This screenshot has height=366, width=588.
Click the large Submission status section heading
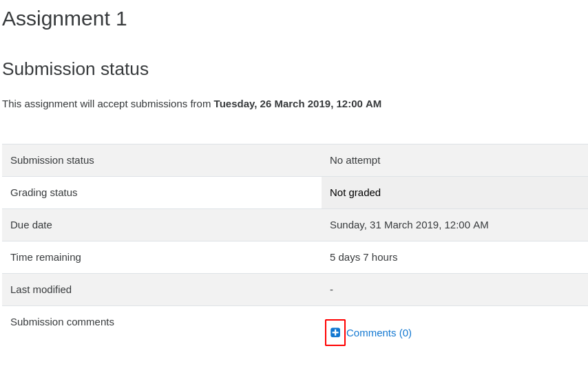coord(75,69)
